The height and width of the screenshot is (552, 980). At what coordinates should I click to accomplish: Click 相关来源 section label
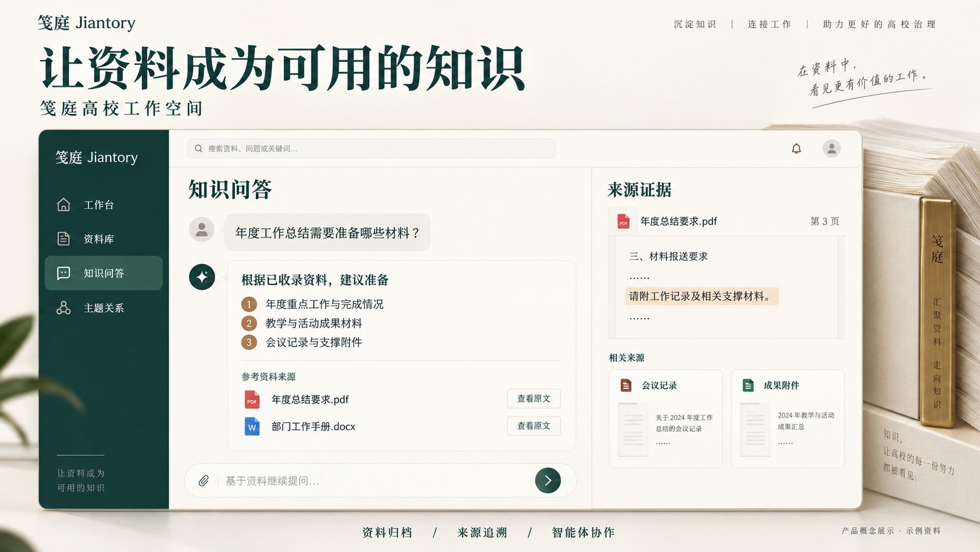(627, 358)
